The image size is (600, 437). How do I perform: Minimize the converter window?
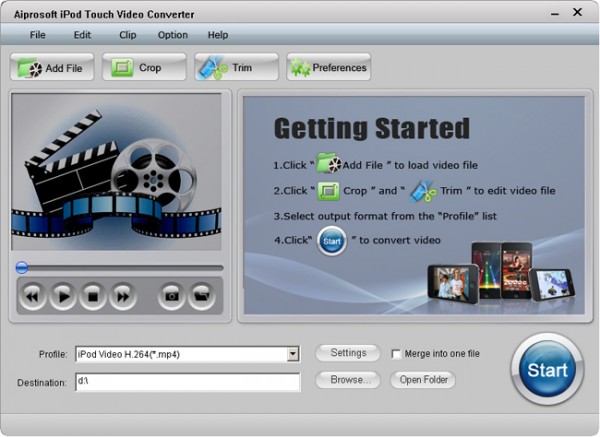[x=555, y=14]
